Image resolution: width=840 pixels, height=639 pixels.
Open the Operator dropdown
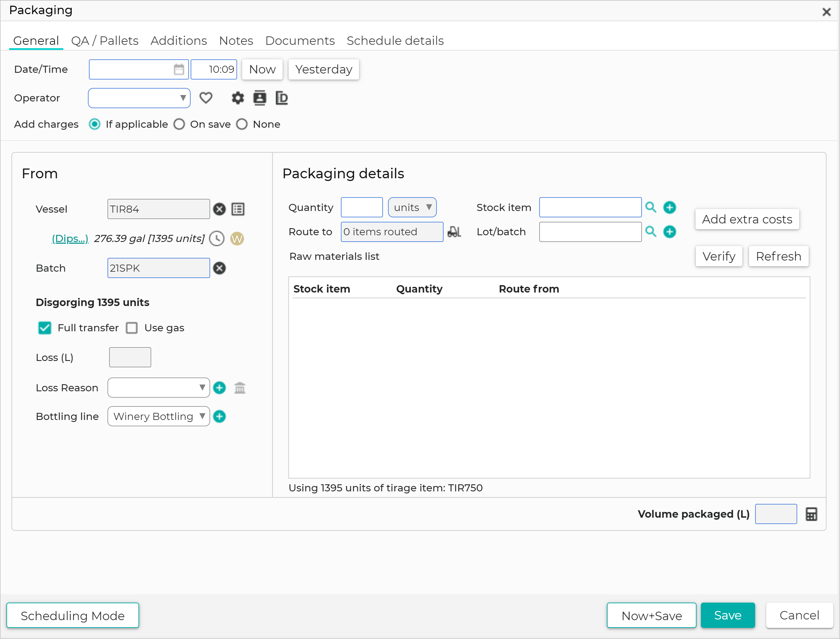tap(139, 98)
